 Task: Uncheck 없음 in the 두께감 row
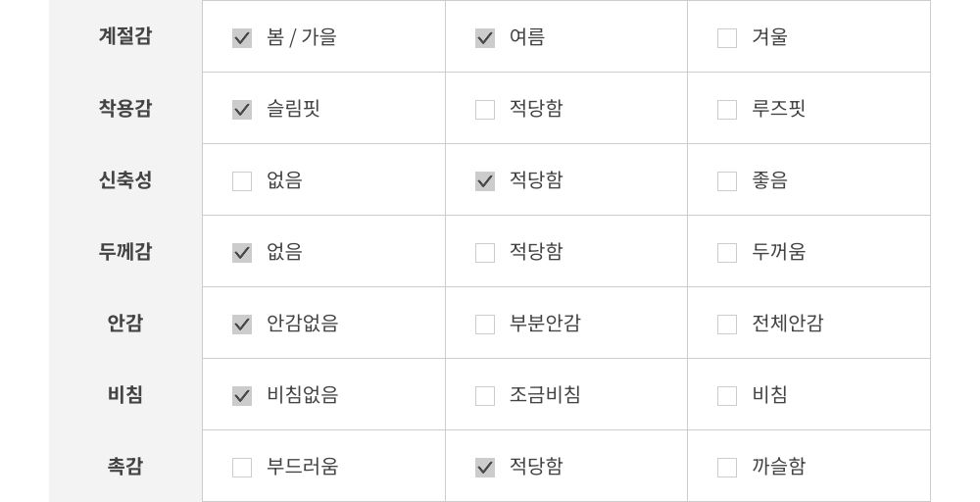[242, 253]
